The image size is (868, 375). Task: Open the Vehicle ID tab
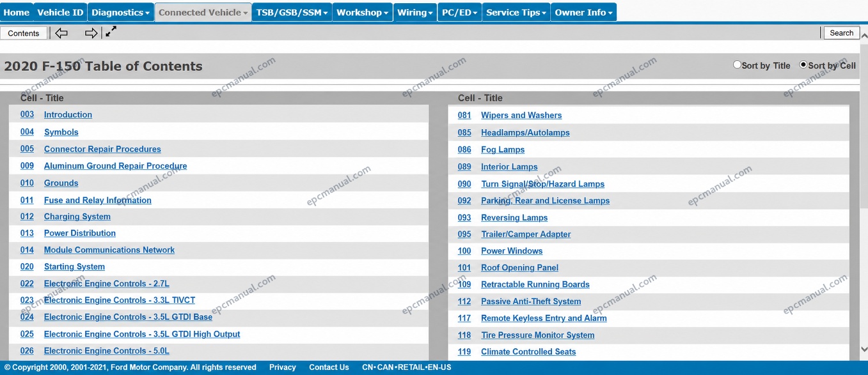point(60,12)
